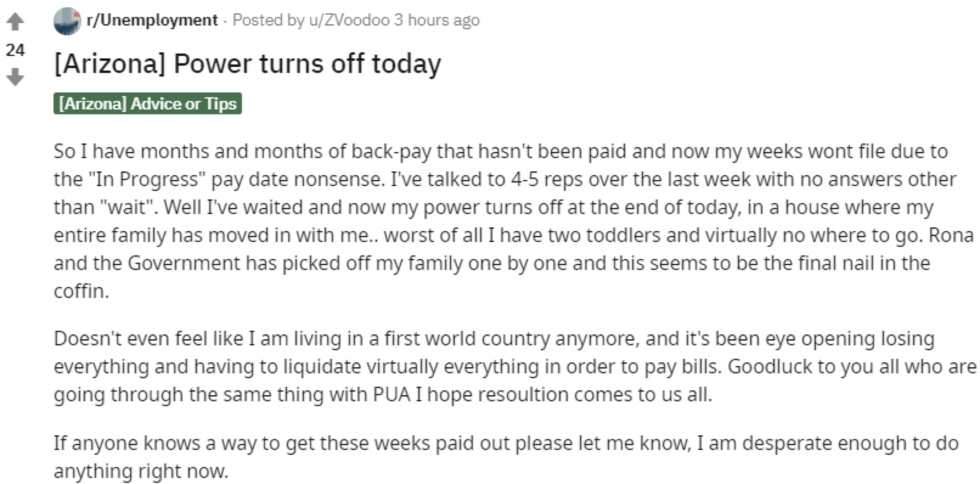Click the quoted "wait" word
Viewport: 980px width, 484px height.
(x=128, y=207)
